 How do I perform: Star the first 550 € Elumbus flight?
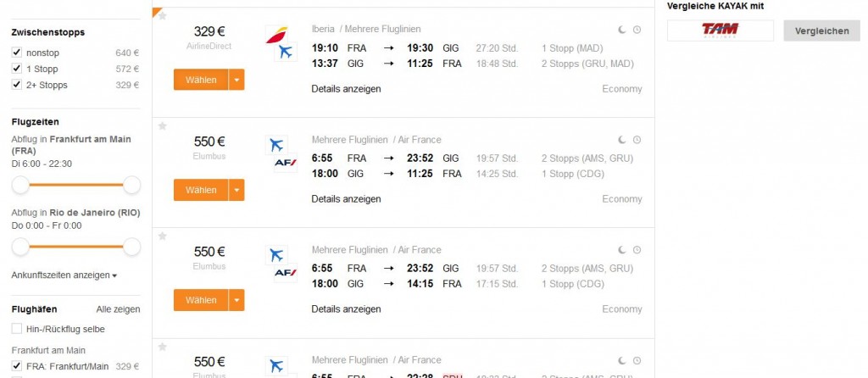point(163,126)
